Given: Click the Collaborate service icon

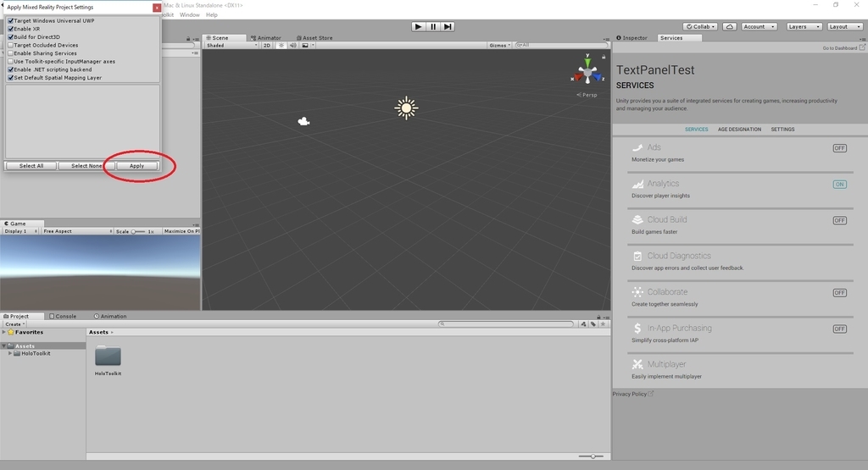Looking at the screenshot, I should click(637, 292).
